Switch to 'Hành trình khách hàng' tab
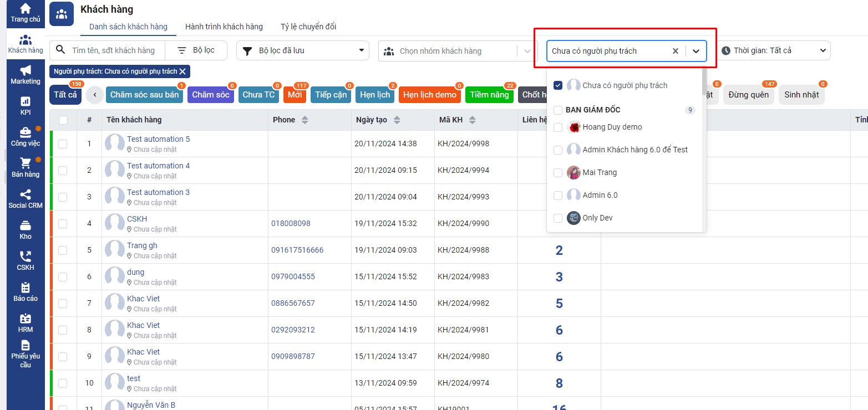Screen dimensions: 868x410 (224, 27)
